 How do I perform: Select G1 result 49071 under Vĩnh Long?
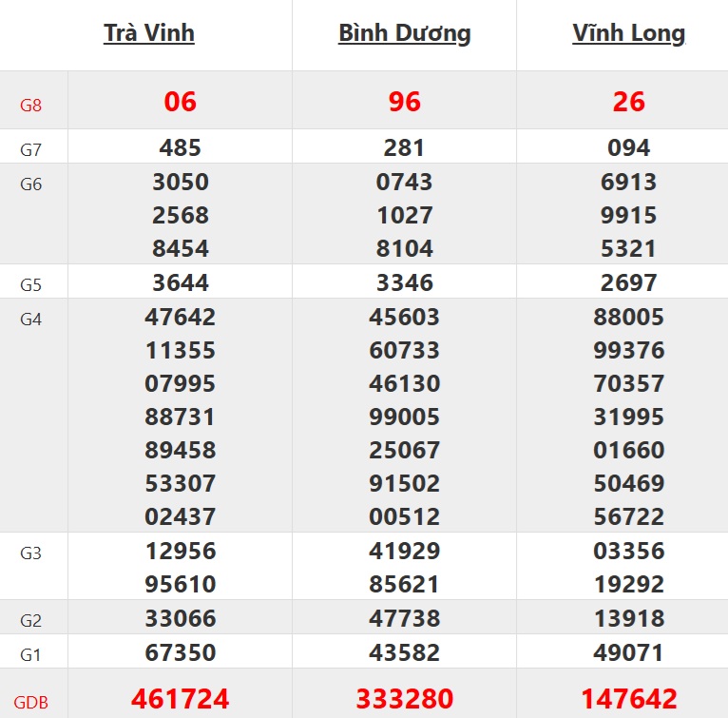628,653
